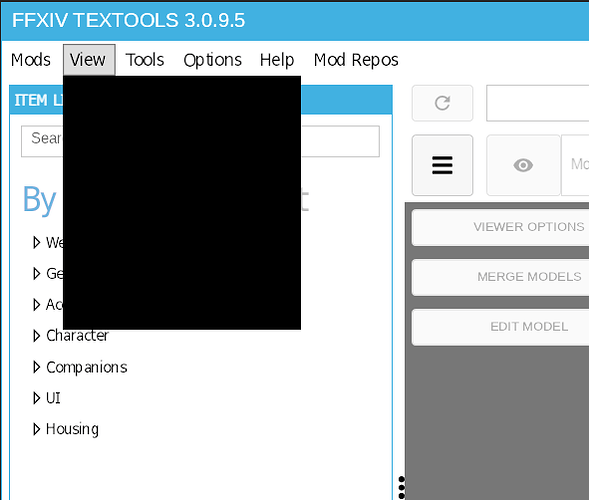589x500 pixels.
Task: Expand the tree node starting with We
Action: [36, 243]
